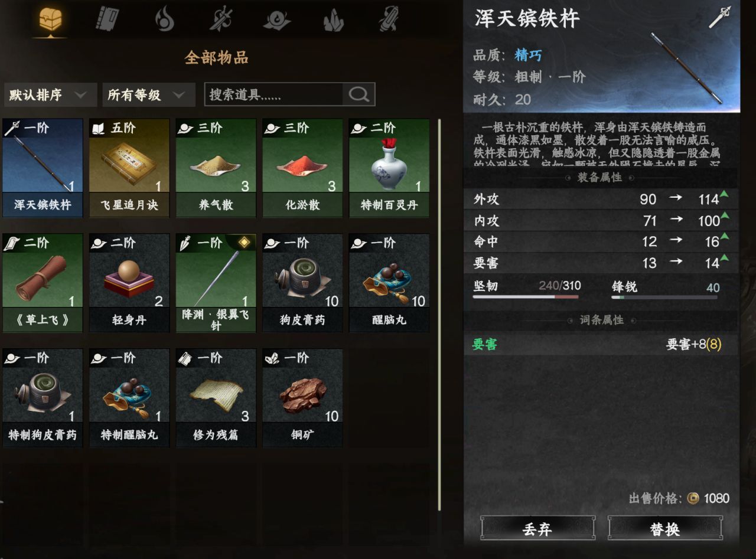Select the flame category icon tab
Screen dimensions: 756x559
[165, 19]
